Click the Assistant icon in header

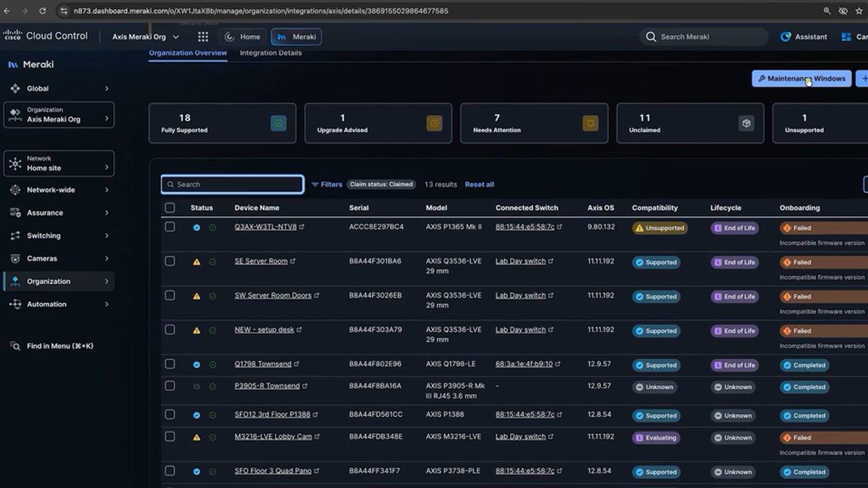click(x=786, y=37)
